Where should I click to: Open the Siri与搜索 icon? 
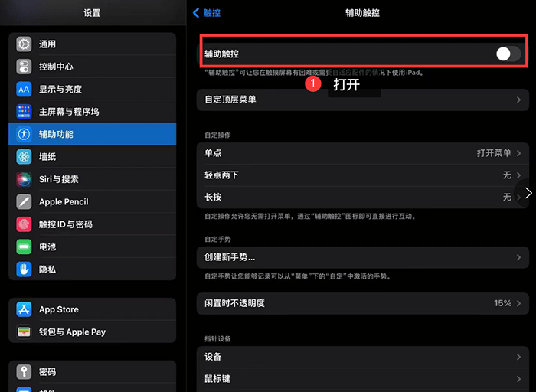click(x=24, y=179)
